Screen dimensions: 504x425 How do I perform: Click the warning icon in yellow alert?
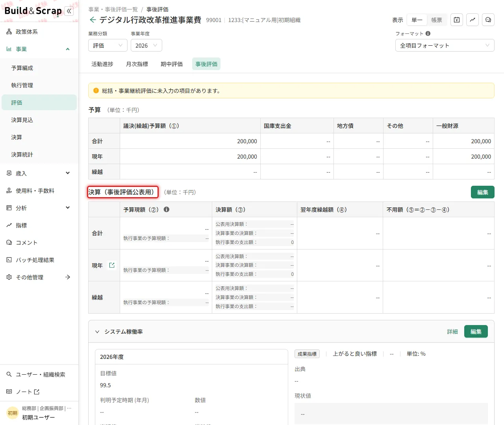[96, 91]
